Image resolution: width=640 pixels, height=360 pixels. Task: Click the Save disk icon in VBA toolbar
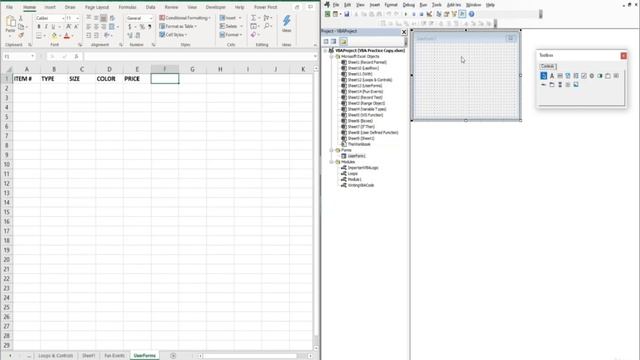(347, 14)
